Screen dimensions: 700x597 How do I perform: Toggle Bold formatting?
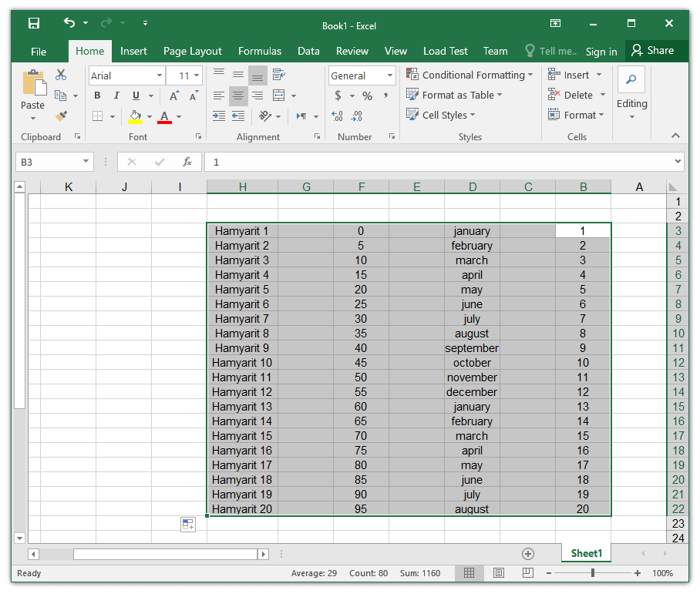click(97, 96)
